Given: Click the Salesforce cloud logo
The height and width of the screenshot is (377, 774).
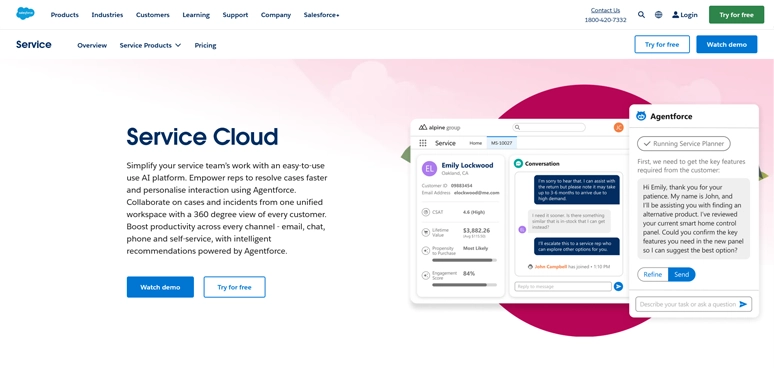Looking at the screenshot, I should point(25,13).
